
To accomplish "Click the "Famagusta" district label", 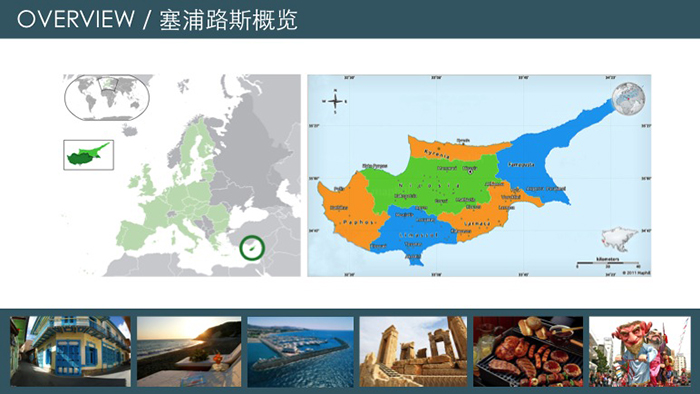I will click(x=521, y=165).
